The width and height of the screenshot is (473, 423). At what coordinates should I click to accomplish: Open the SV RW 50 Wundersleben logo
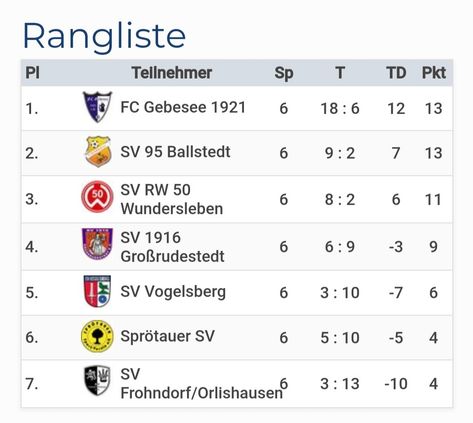click(97, 197)
